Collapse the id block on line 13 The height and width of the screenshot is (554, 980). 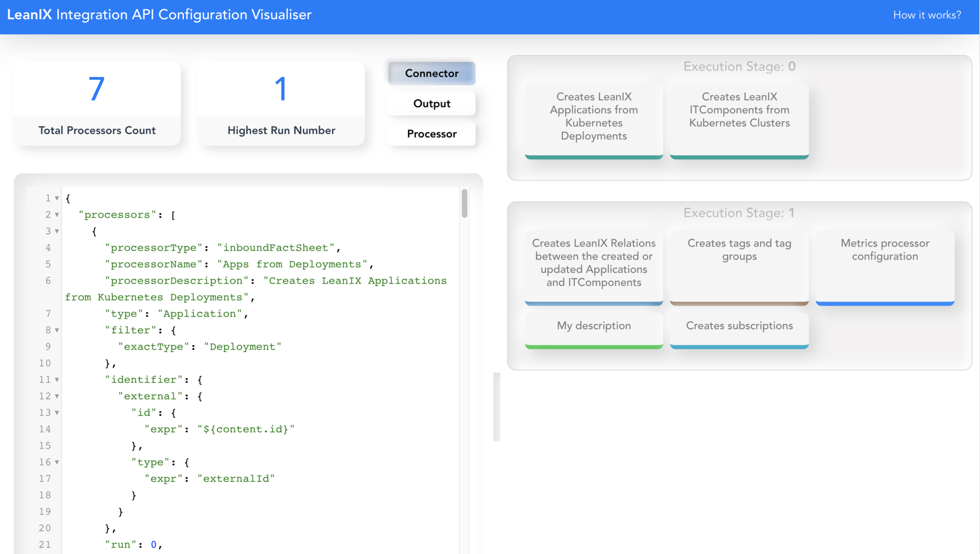(57, 413)
